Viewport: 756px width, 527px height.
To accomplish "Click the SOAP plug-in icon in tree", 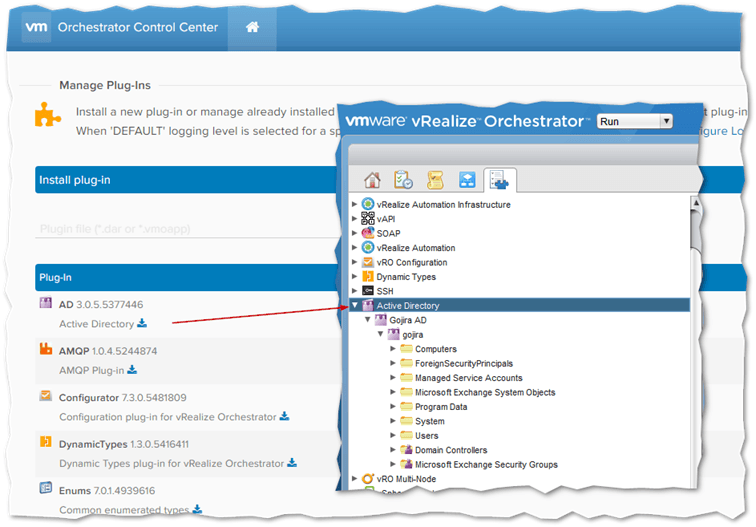I will coord(368,233).
